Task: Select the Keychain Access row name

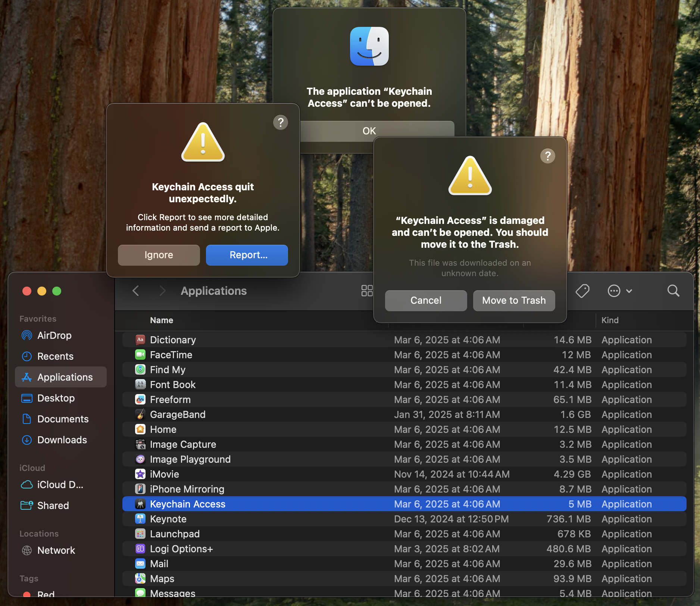Action: pyautogui.click(x=188, y=504)
